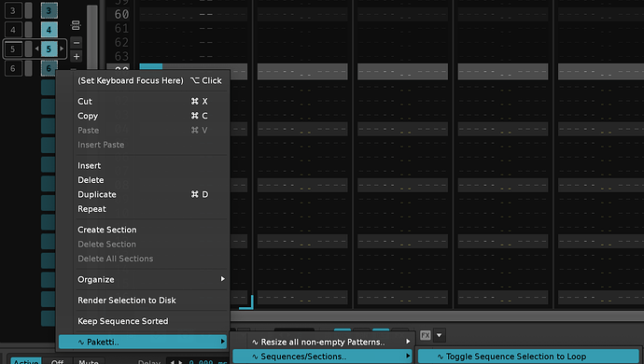Select highlighted pattern slot 4
This screenshot has width=644, height=364.
pyautogui.click(x=49, y=30)
